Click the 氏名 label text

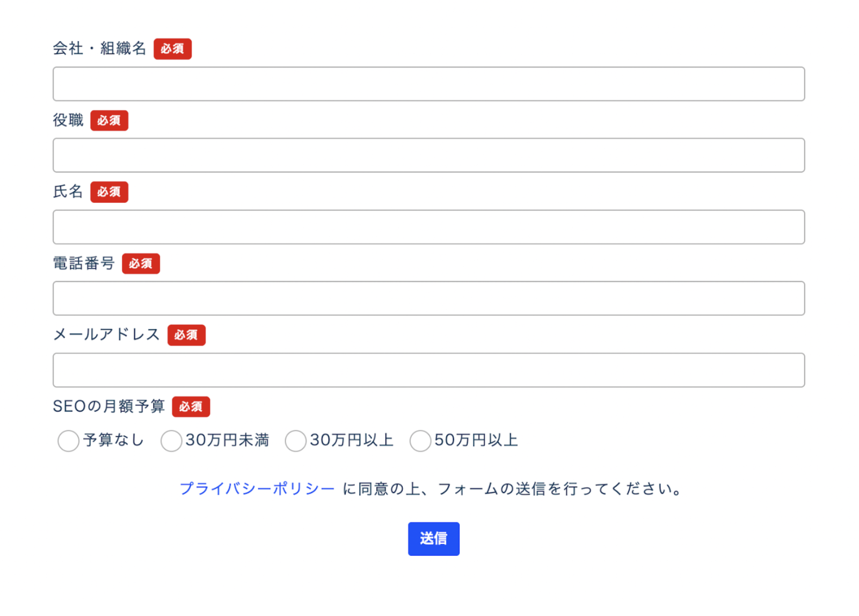pos(68,192)
